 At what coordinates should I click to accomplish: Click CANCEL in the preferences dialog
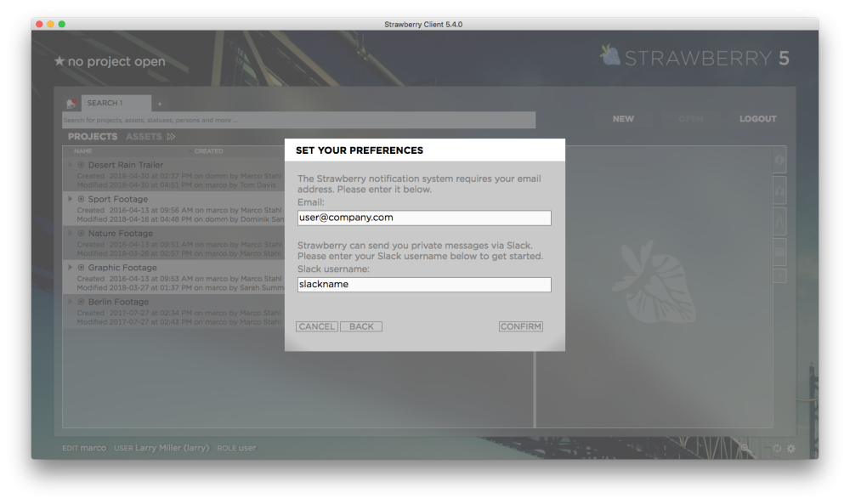(x=316, y=326)
